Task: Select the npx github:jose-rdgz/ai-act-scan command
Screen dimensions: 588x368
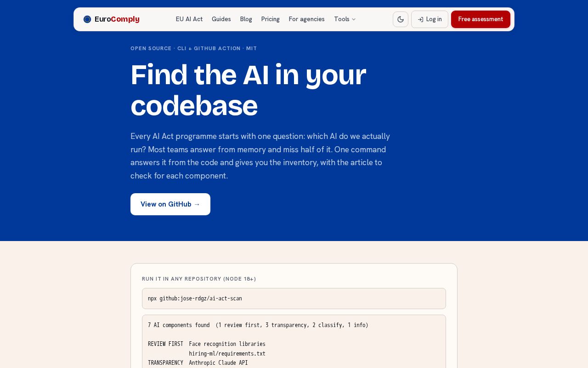Action: (195, 299)
